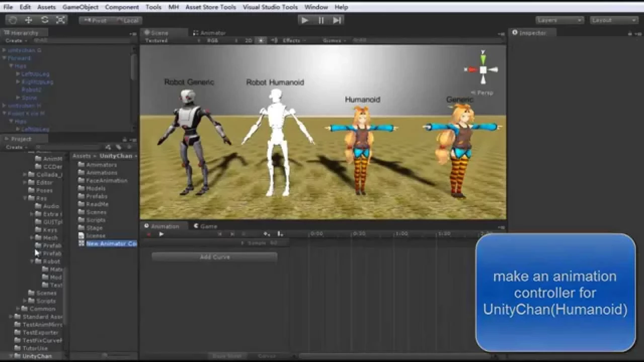644x362 pixels.
Task: Go to next keyframe in Animation window
Action: tap(232, 234)
